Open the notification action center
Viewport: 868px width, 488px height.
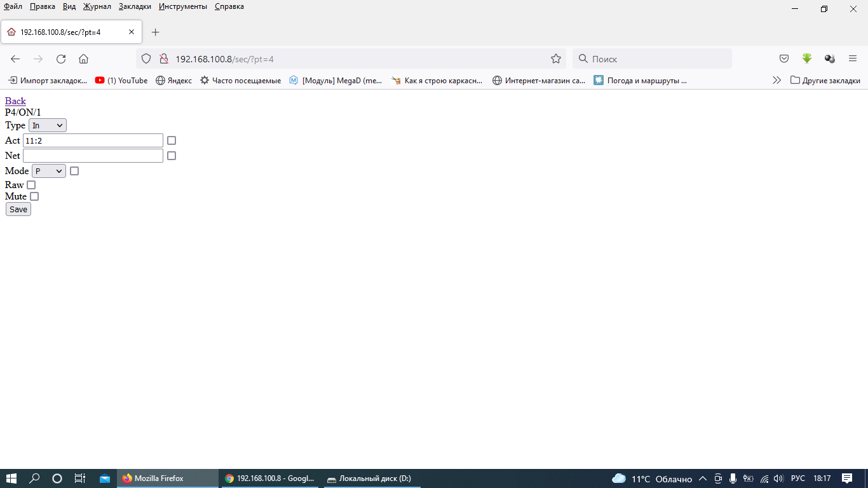pos(847,478)
